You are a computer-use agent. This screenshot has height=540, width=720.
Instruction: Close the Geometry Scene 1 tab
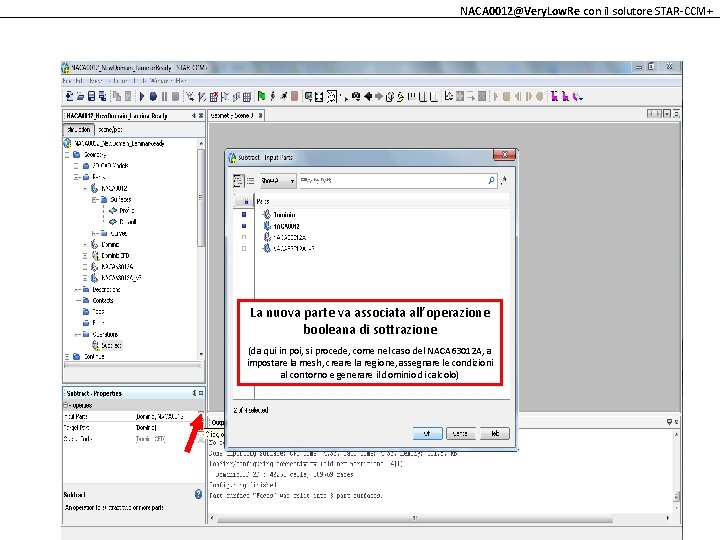[260, 115]
